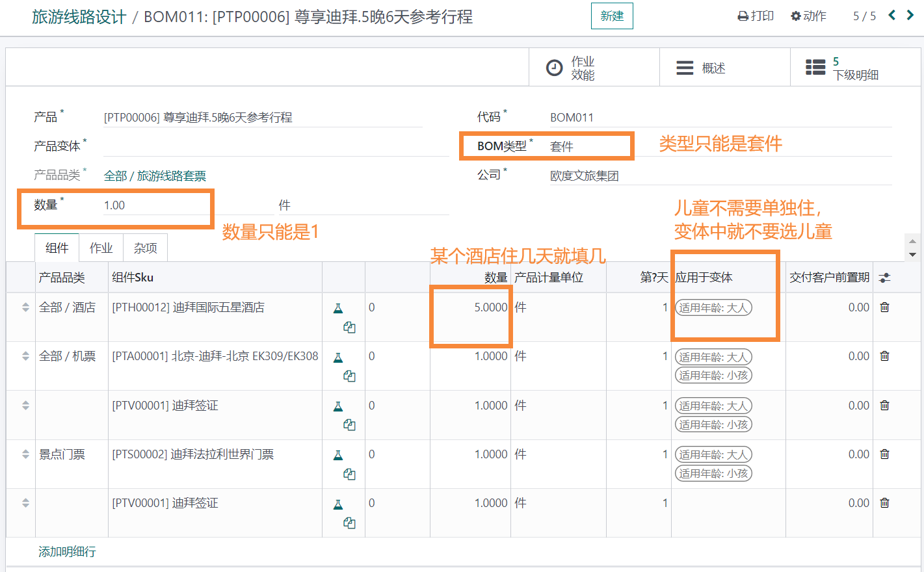
Task: Grab drag handle of 酒店 row
Action: [x=25, y=307]
